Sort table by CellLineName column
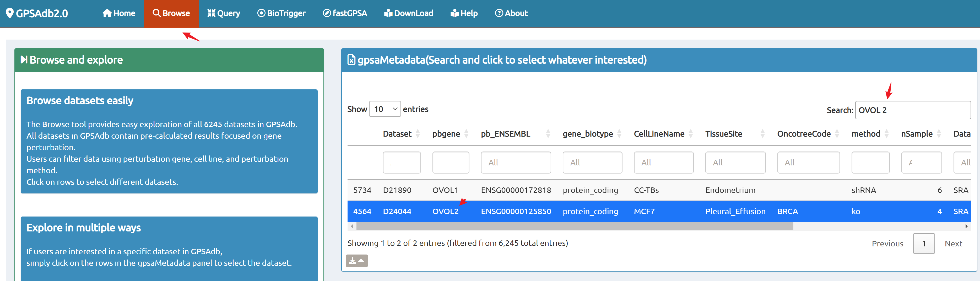980x281 pixels. [663, 134]
